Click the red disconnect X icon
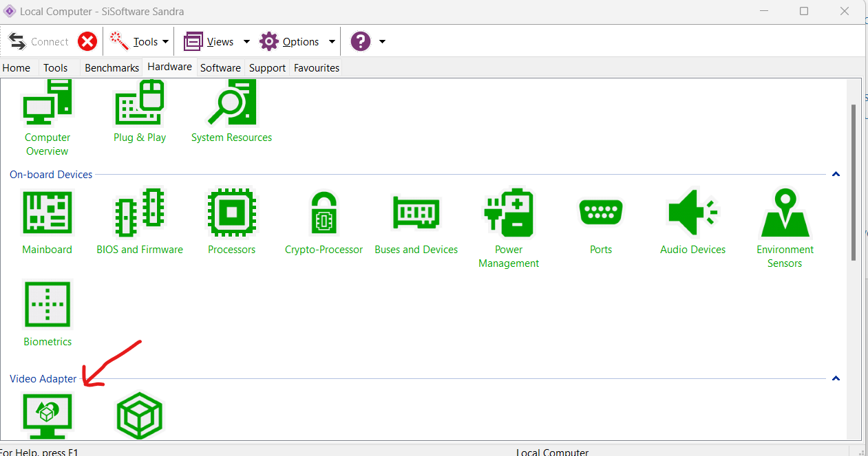This screenshot has height=456, width=868. tap(87, 41)
